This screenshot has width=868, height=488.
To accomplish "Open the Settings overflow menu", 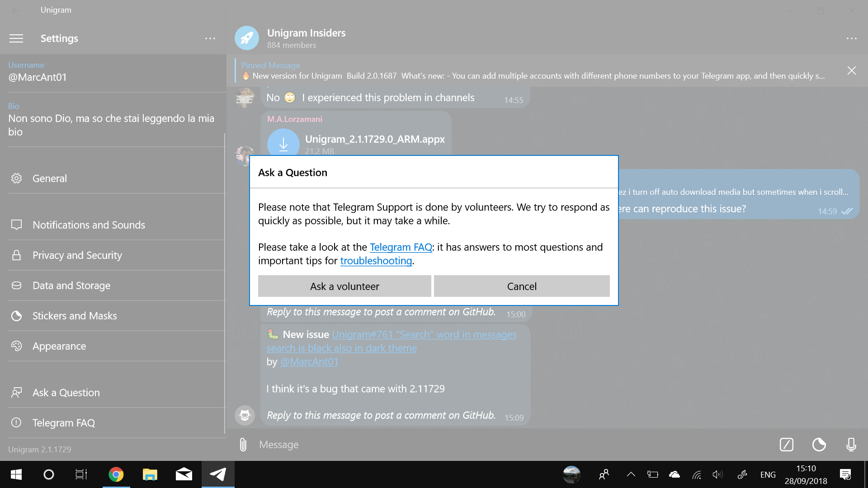I will coord(210,38).
